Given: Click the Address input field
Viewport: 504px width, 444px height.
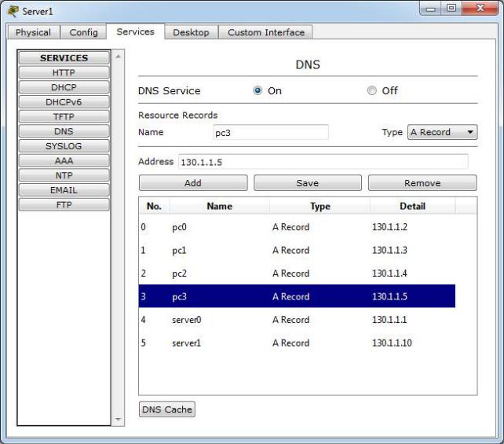Looking at the screenshot, I should (323, 162).
